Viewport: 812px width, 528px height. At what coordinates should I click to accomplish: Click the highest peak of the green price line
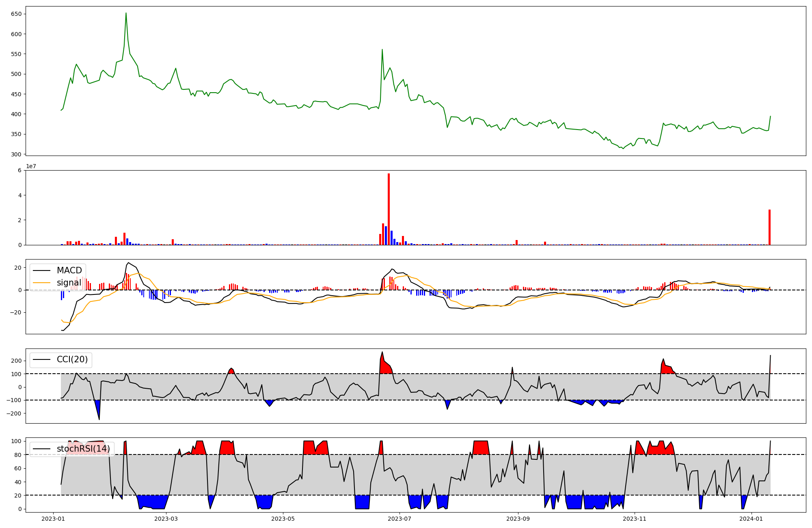point(126,13)
